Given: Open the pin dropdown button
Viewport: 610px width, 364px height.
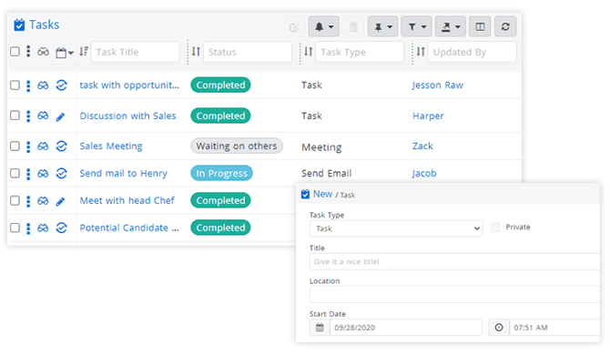Looking at the screenshot, I should pos(382,26).
